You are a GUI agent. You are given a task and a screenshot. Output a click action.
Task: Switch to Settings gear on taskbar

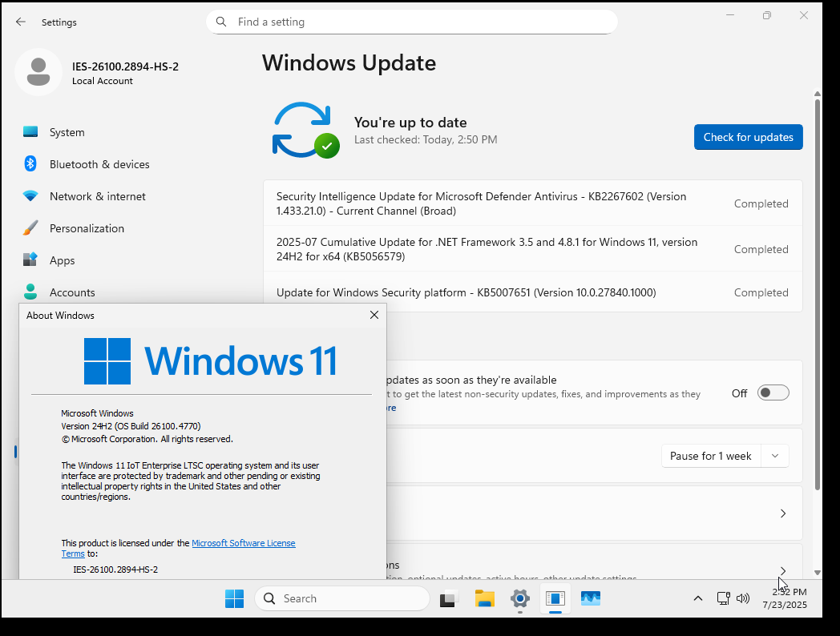[520, 598]
